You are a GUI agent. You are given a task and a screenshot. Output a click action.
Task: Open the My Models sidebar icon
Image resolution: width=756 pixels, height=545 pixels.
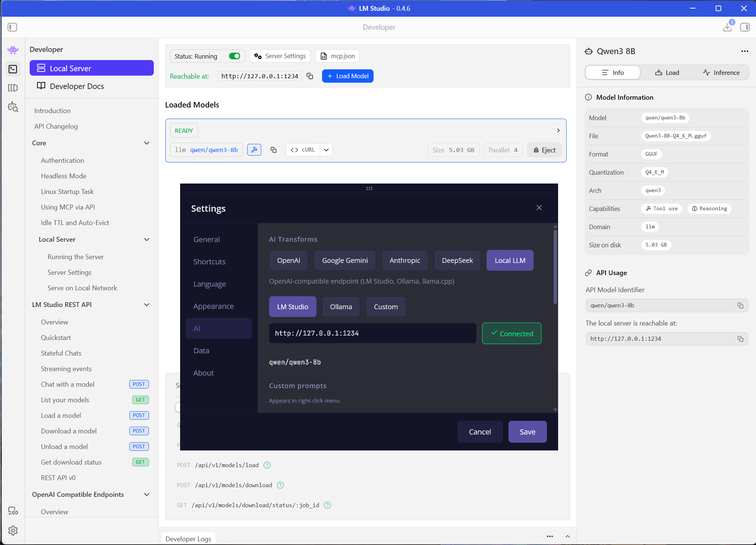click(x=13, y=88)
